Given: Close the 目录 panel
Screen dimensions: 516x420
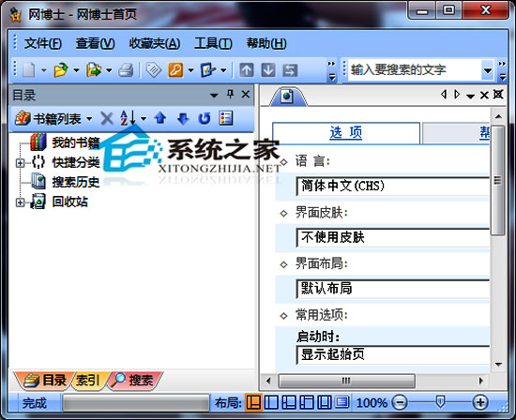Looking at the screenshot, I should pos(246,95).
